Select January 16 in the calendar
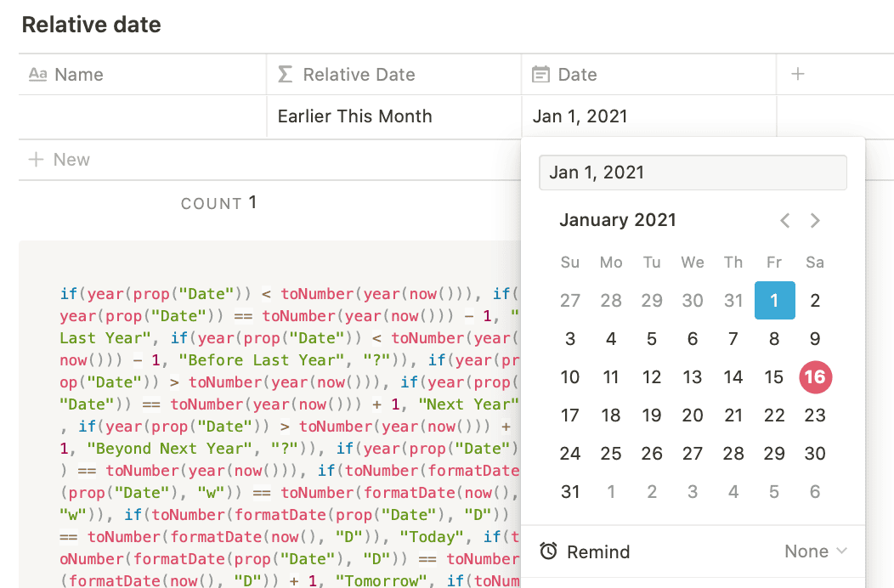894x588 pixels. click(x=815, y=377)
